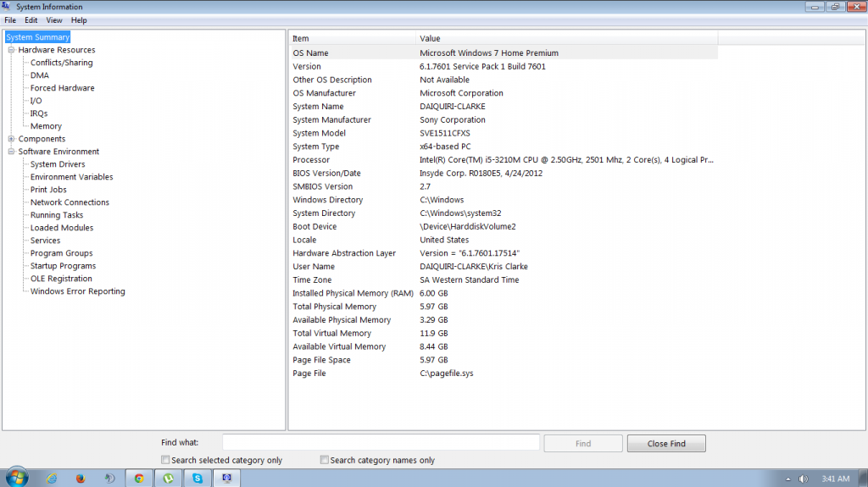Click the Find button
Screen dimensions: 868x487
583,443
